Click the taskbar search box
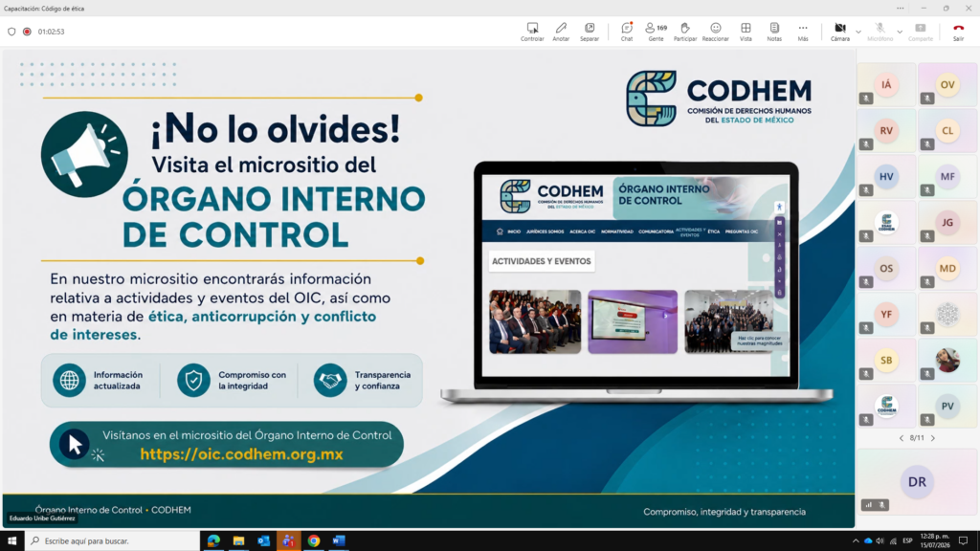 click(x=113, y=540)
